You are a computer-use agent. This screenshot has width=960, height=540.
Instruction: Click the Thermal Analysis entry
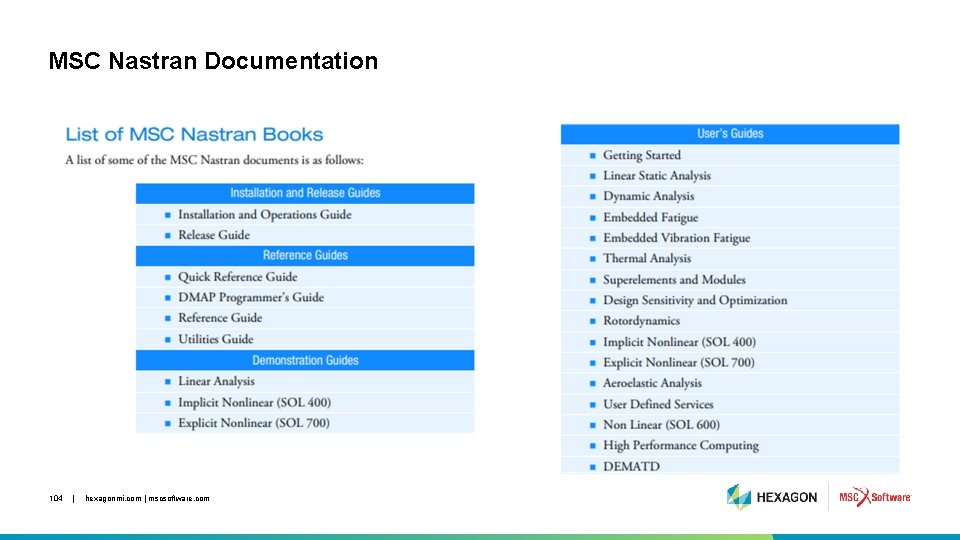(x=647, y=258)
